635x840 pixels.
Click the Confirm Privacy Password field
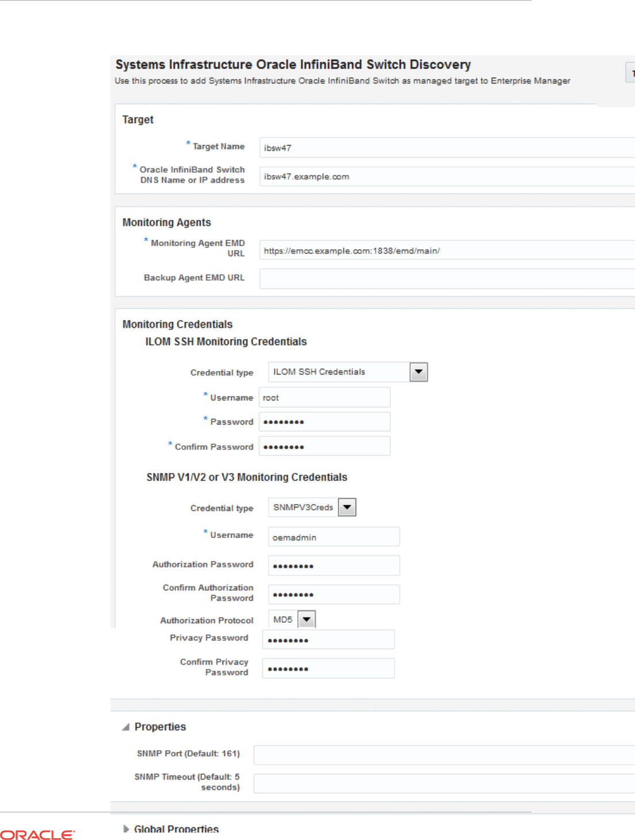coord(328,669)
